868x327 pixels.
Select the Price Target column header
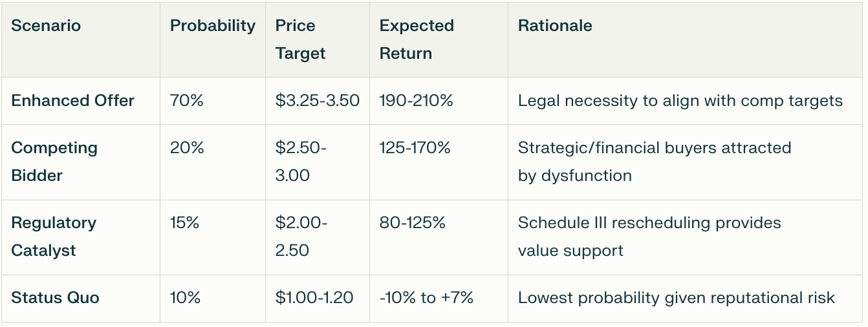coord(300,39)
